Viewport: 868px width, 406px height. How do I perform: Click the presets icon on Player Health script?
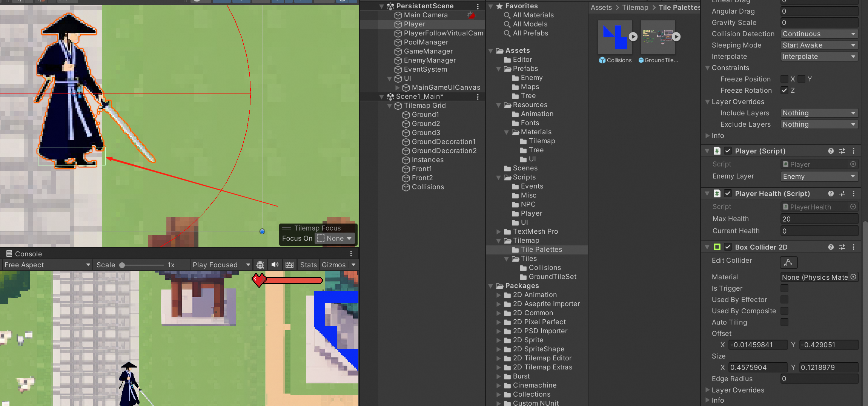point(842,193)
